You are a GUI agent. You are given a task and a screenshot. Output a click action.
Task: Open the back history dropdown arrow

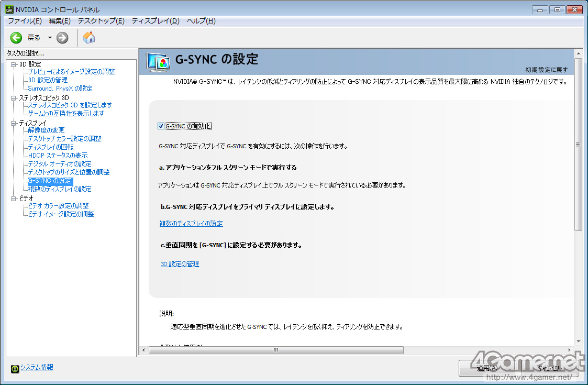[50, 37]
